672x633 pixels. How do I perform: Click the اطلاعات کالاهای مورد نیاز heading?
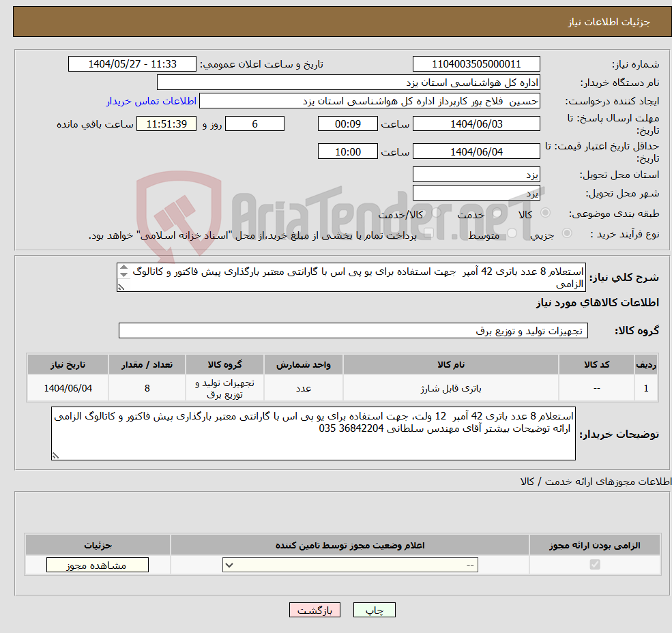(598, 303)
